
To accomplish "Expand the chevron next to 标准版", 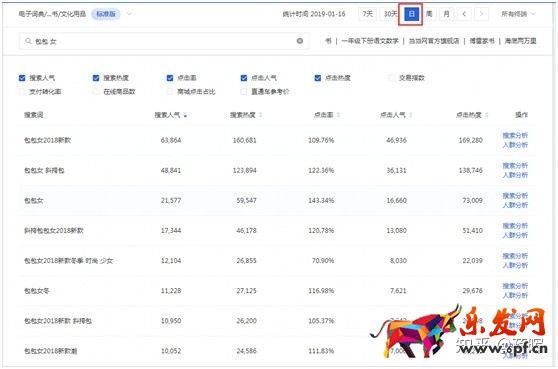I will (x=129, y=14).
